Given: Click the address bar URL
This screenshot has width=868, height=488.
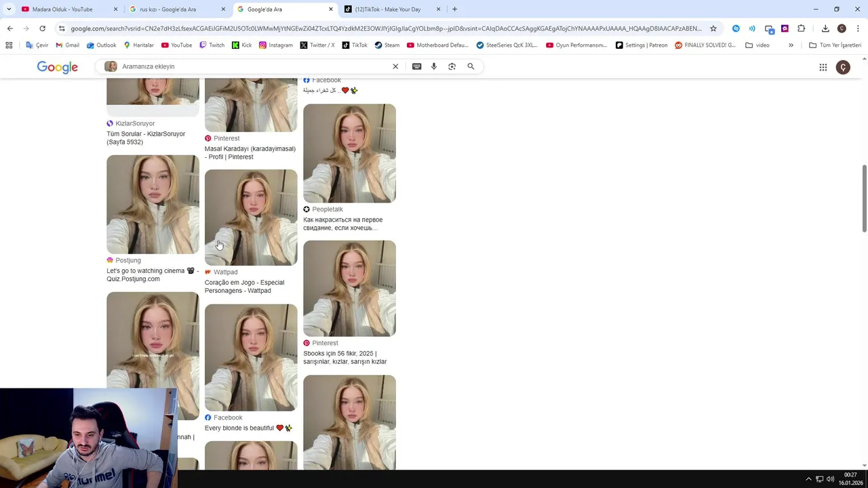Looking at the screenshot, I should pyautogui.click(x=387, y=28).
